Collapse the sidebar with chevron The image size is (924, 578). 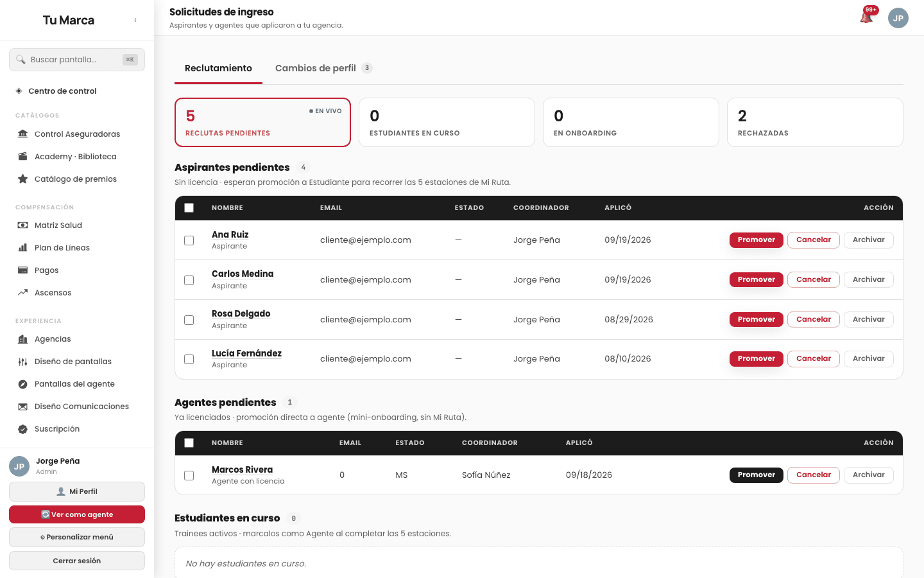point(135,21)
